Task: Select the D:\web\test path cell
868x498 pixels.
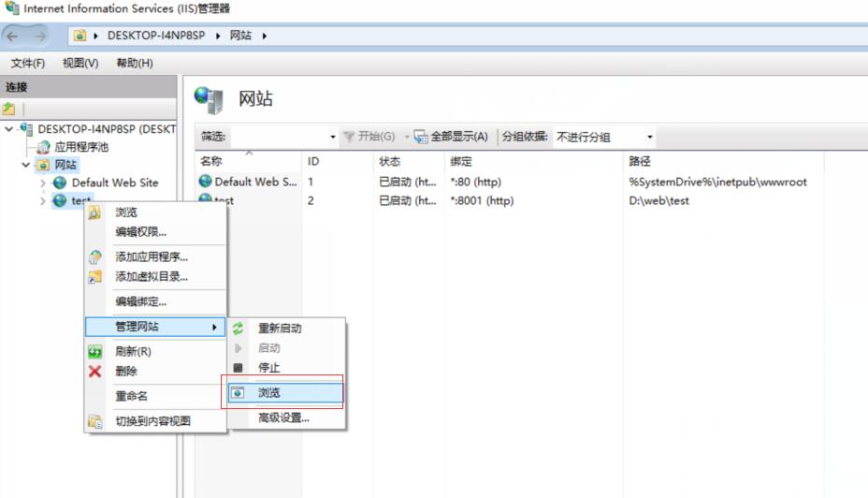Action: (x=658, y=200)
